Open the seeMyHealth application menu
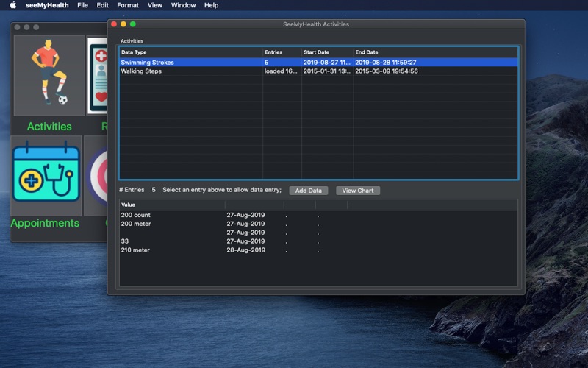Viewport: 588px width, 368px height. [47, 5]
